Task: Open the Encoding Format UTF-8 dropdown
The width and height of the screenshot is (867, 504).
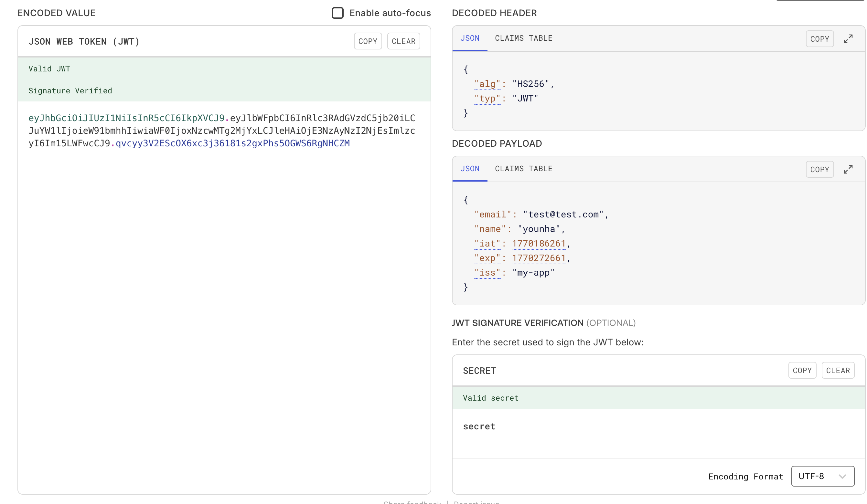Action: (822, 476)
